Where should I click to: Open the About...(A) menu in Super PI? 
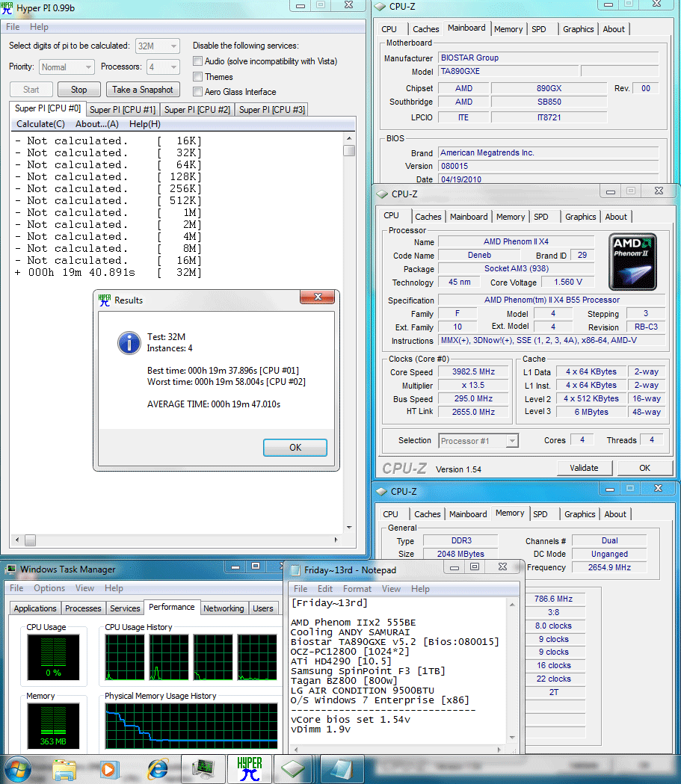97,124
